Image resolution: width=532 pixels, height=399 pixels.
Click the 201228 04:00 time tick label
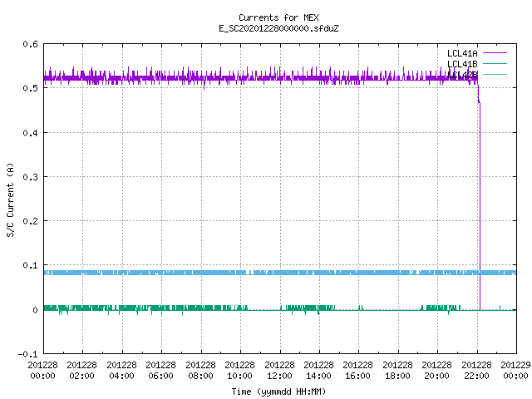122,371
